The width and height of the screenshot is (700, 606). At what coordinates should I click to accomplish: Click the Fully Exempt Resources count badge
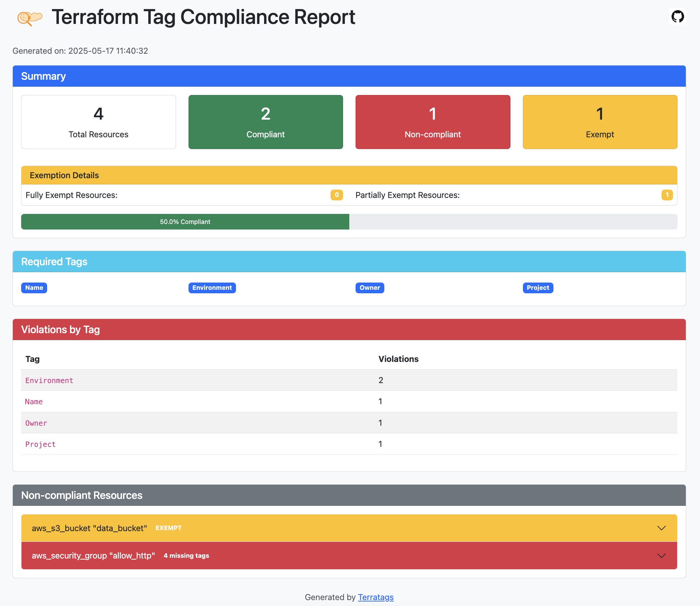coord(336,195)
